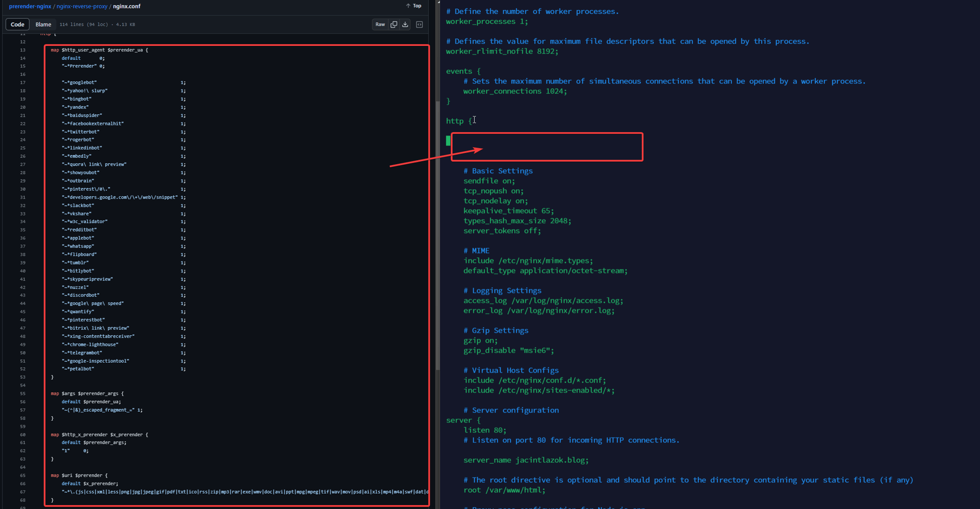Click the upward arrow next to Top
This screenshot has height=509, width=980.
pyautogui.click(x=408, y=5)
